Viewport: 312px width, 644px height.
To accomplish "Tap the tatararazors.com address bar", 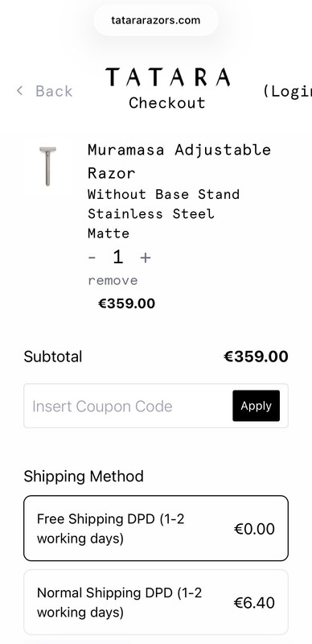I will 156,20.
